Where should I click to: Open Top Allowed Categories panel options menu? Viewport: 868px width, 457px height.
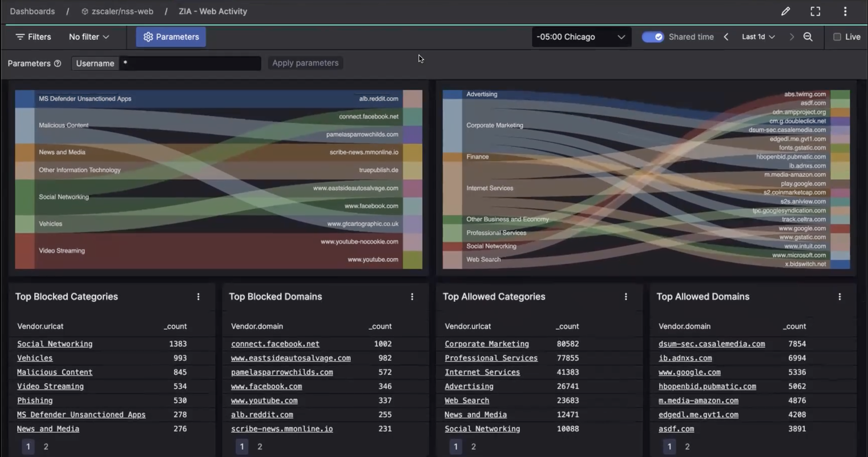point(626,296)
